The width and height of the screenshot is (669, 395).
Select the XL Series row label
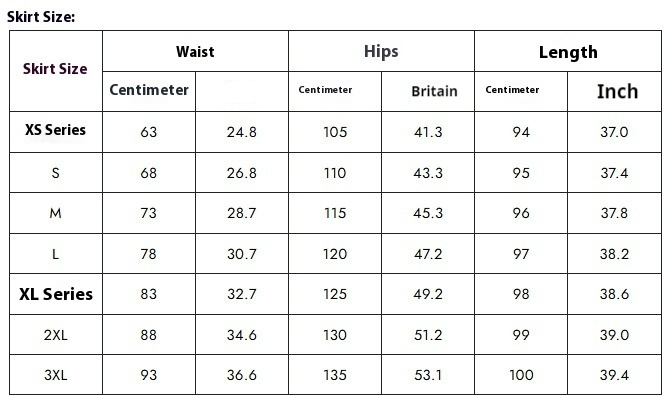pos(55,294)
